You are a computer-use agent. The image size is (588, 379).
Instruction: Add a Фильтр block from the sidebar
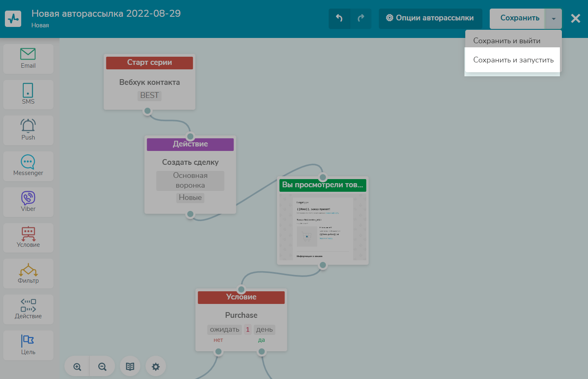click(28, 273)
